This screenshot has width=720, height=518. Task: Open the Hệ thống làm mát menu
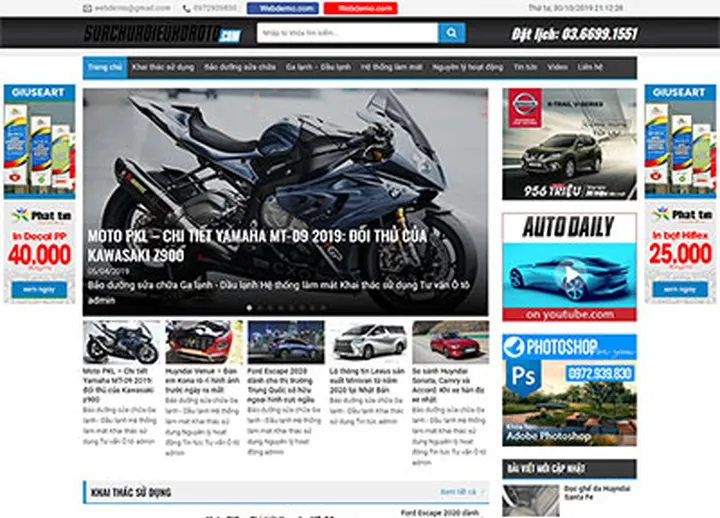pyautogui.click(x=391, y=67)
